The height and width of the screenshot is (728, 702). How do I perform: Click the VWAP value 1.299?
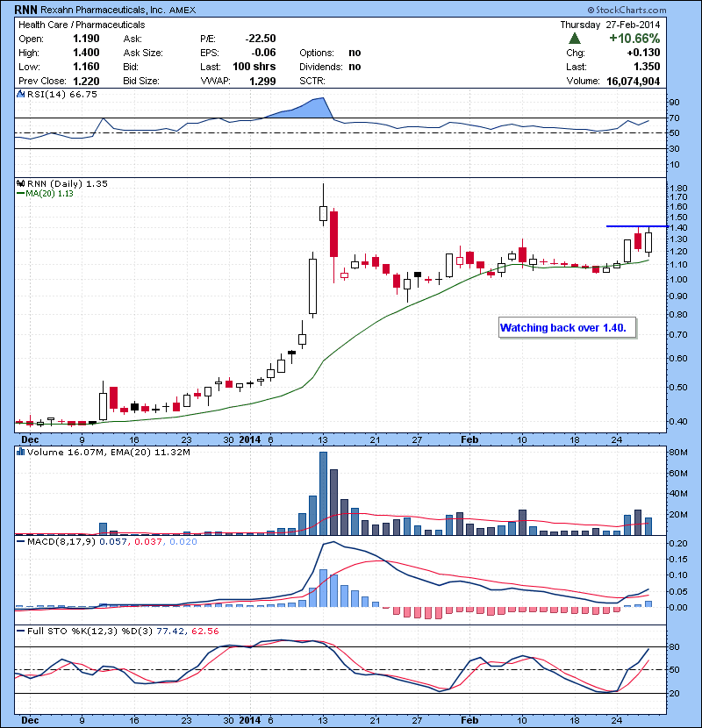click(262, 82)
